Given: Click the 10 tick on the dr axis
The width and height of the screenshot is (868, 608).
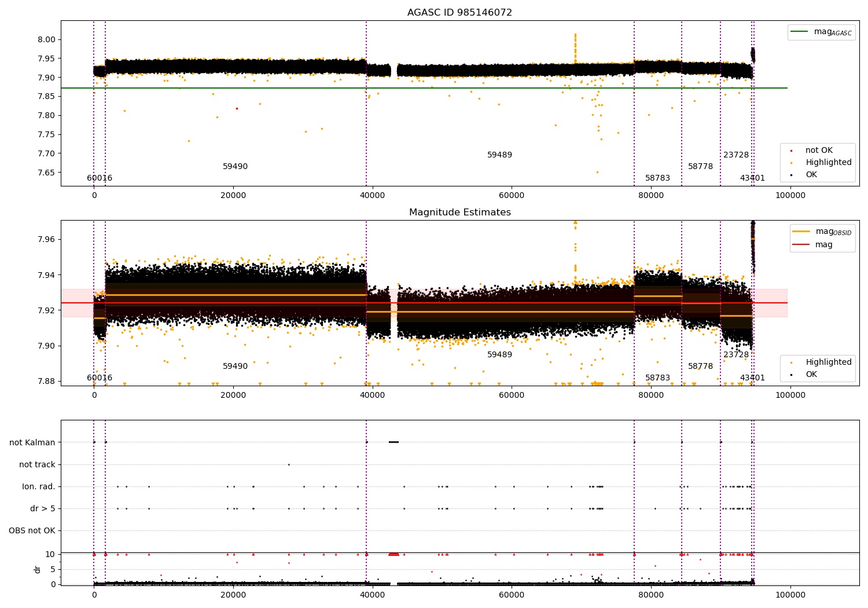Looking at the screenshot, I should 50,554.
